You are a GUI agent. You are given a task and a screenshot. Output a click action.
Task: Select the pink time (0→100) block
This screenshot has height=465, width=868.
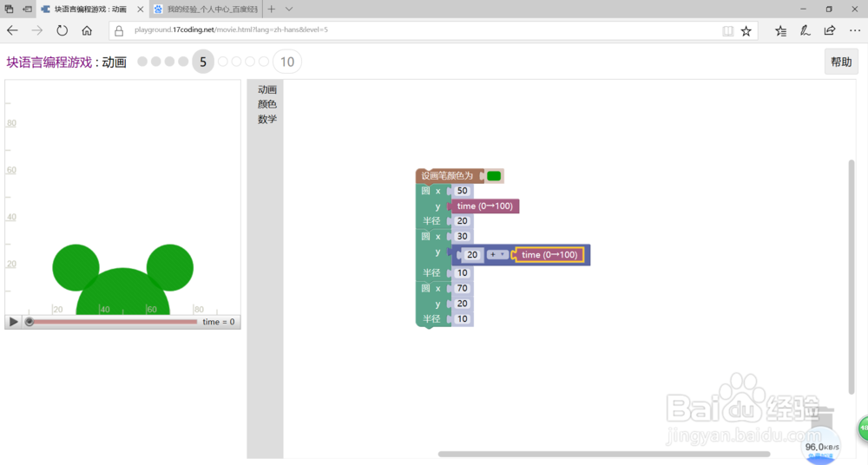(485, 206)
